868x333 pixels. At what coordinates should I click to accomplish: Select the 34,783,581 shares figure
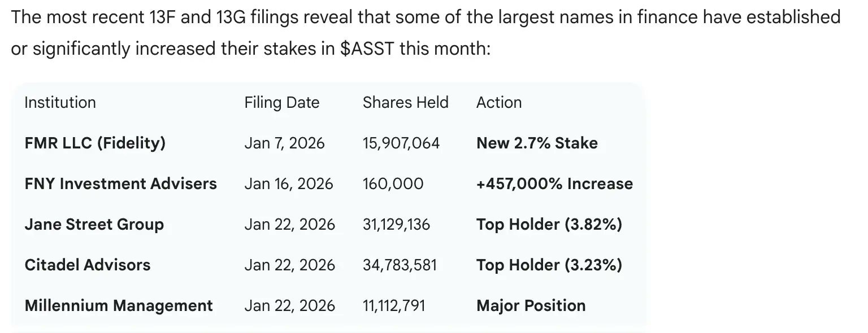(x=400, y=265)
